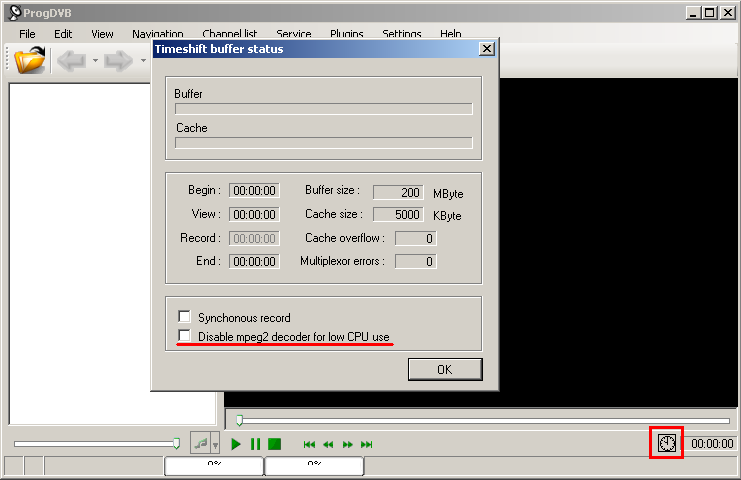741x480 pixels.
Task: Jump to timeshift start with skip-back button
Action: pos(310,444)
